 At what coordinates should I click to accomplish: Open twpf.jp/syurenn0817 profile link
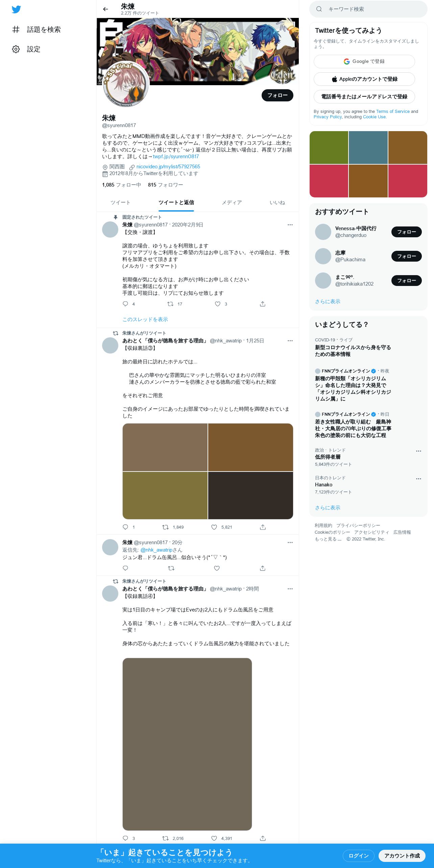pyautogui.click(x=176, y=156)
